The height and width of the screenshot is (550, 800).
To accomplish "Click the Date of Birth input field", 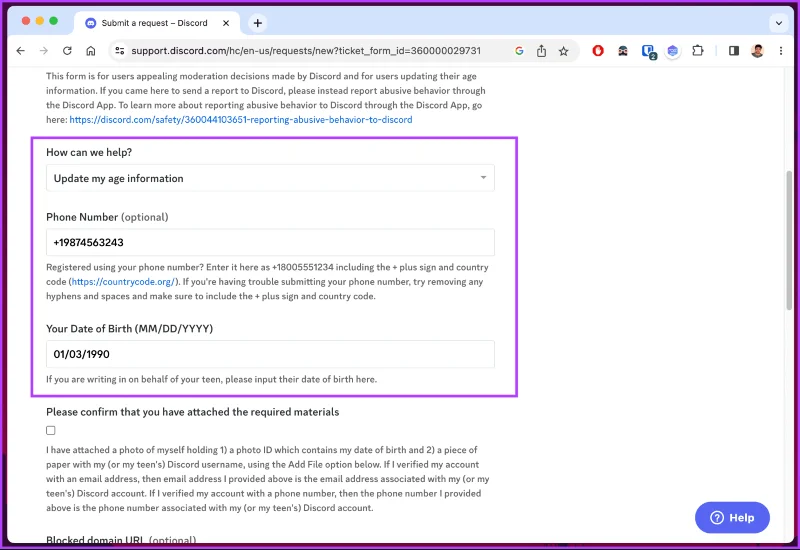I will point(270,354).
